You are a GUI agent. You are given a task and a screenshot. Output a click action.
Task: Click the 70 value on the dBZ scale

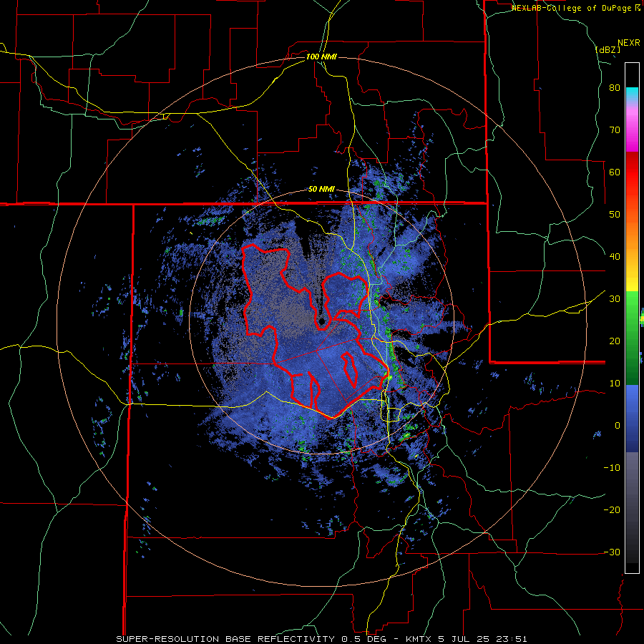pos(615,130)
